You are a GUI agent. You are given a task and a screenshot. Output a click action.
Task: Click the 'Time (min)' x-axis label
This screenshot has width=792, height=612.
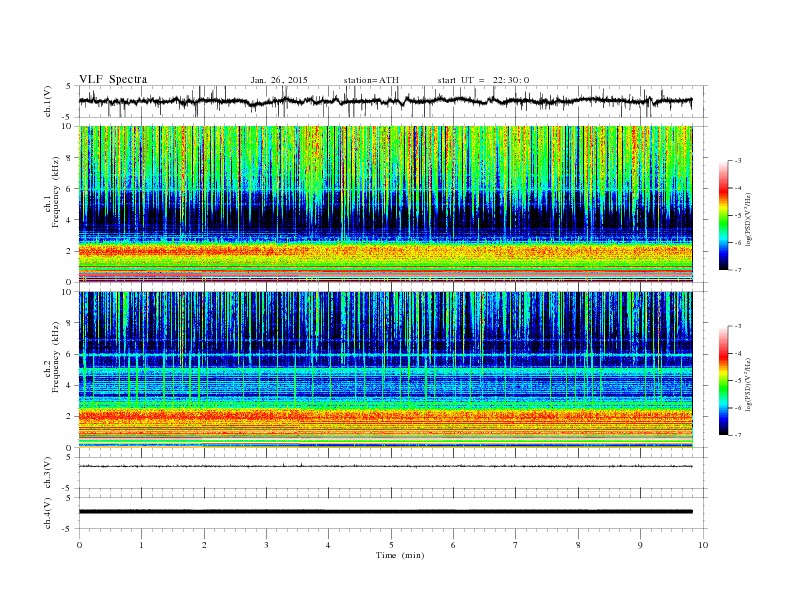(400, 555)
